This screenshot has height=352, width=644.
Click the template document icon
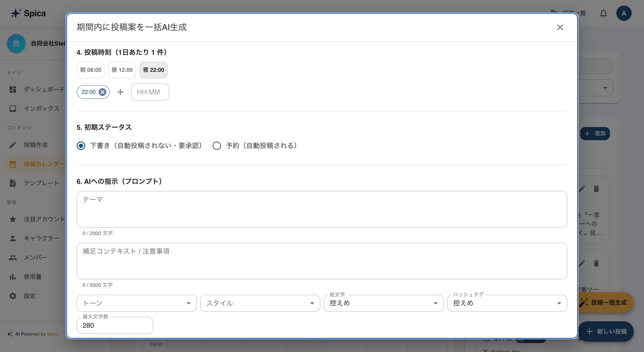[13, 183]
